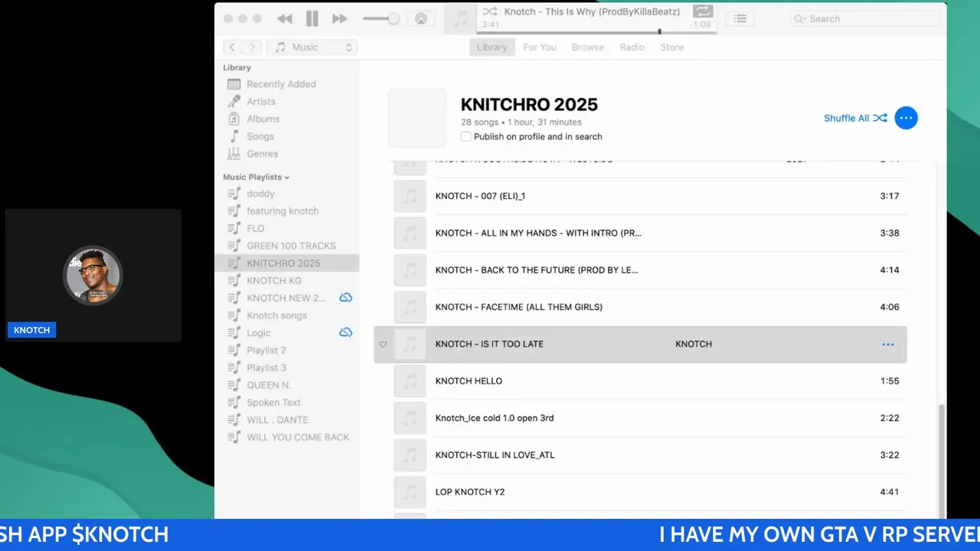Go forward with the right chevron

[253, 47]
